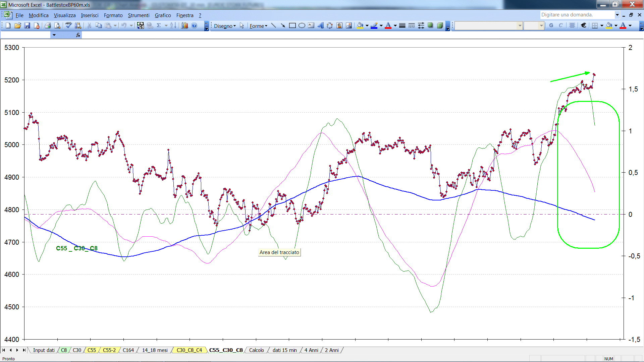Click the Print icon

tap(48, 25)
